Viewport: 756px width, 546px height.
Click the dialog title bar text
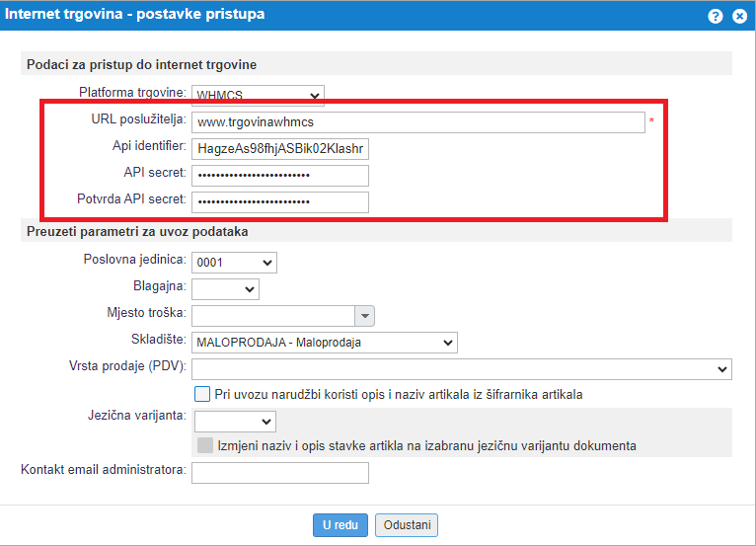click(136, 16)
